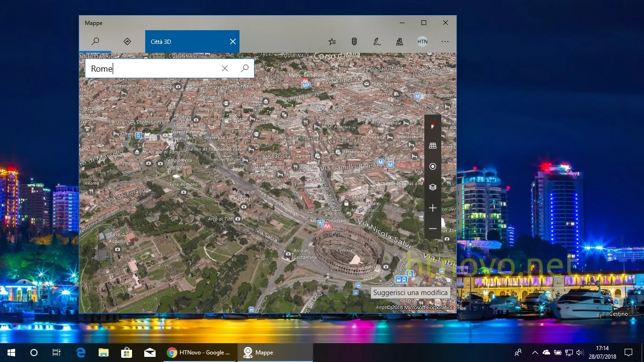Click the Basilica di Massenzio label
This screenshot has height=362, width=644.
(x=244, y=195)
